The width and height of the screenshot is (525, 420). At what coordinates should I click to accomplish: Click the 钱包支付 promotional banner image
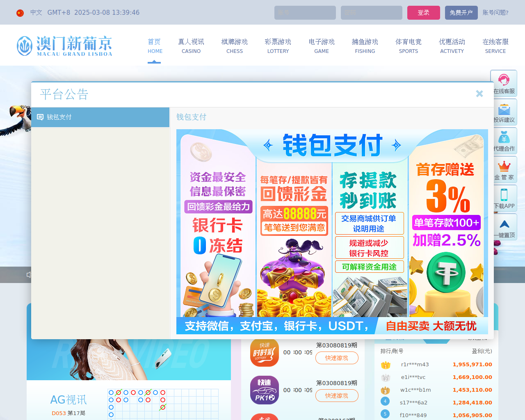click(332, 232)
